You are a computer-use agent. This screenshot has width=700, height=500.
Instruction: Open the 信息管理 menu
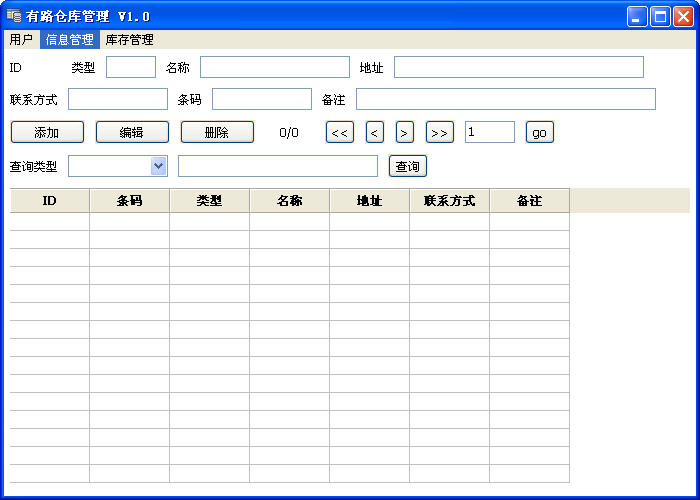pos(70,40)
